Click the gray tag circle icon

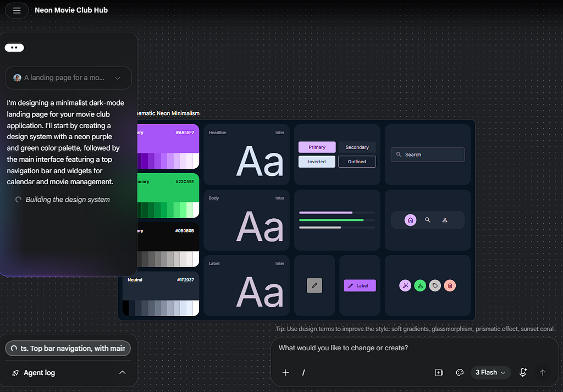[435, 286]
